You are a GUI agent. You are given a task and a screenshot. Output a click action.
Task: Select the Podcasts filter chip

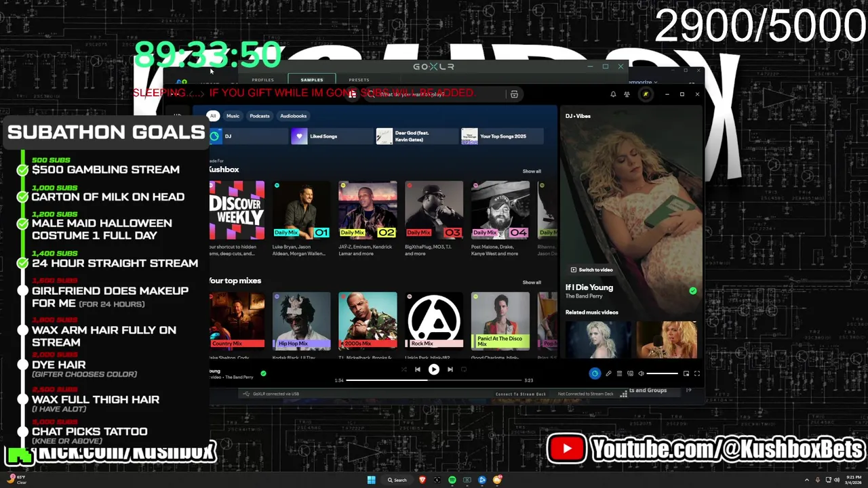260,116
